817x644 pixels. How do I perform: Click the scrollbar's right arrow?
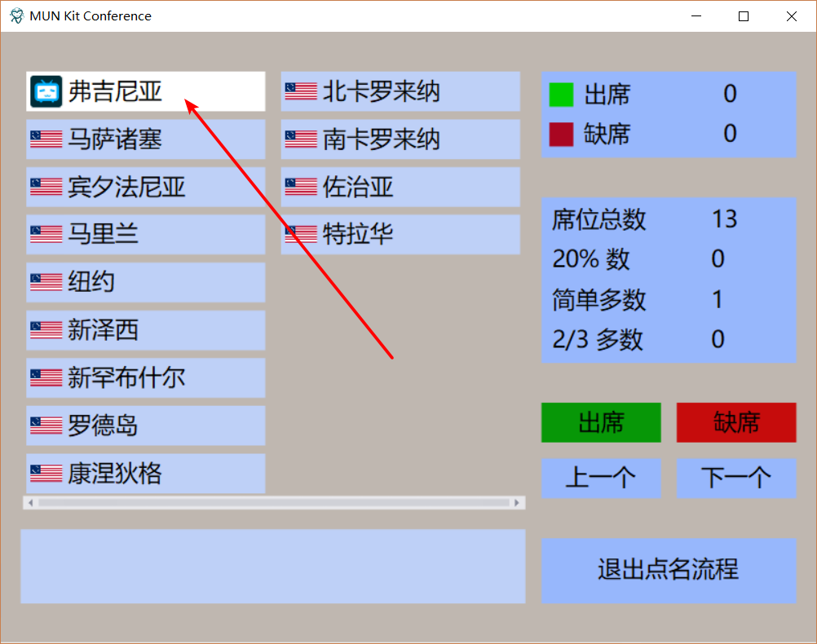click(518, 503)
